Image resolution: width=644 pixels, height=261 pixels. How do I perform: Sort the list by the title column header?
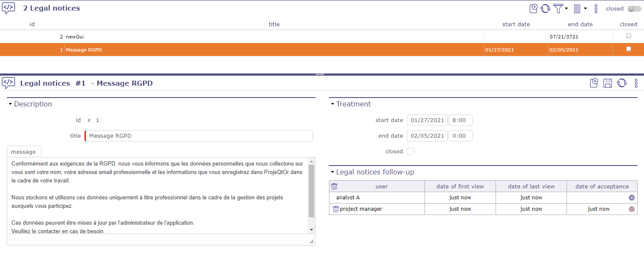coord(274,24)
